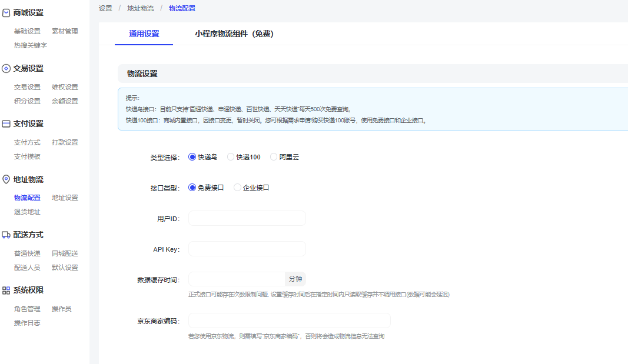Image resolution: width=628 pixels, height=364 pixels.
Task: Select the 快递100 radio option
Action: point(231,157)
